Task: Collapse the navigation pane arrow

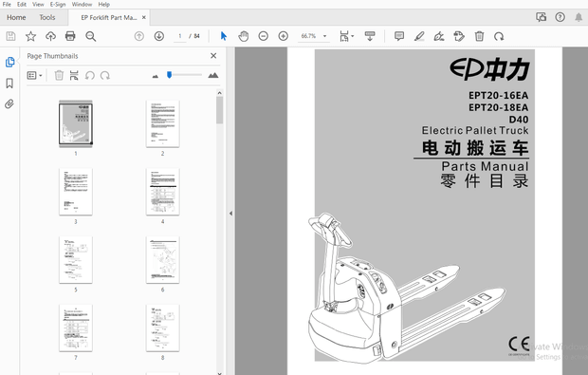Action: click(230, 214)
